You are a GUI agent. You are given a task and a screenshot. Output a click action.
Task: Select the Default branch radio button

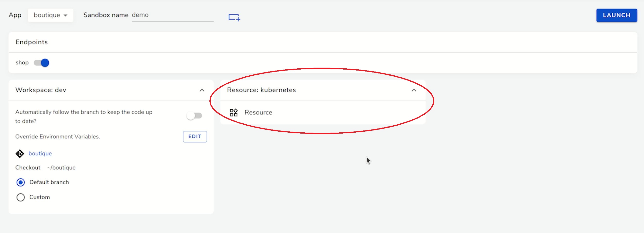(20, 182)
